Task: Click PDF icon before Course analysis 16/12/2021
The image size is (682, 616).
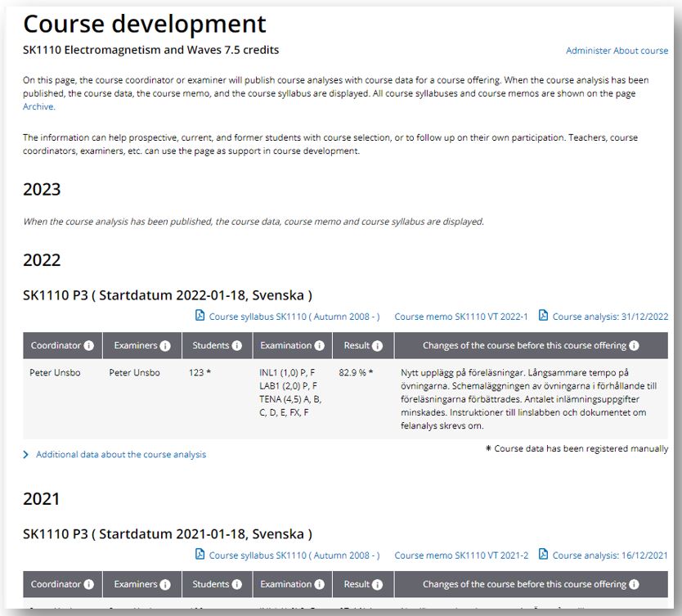Action: (x=543, y=555)
